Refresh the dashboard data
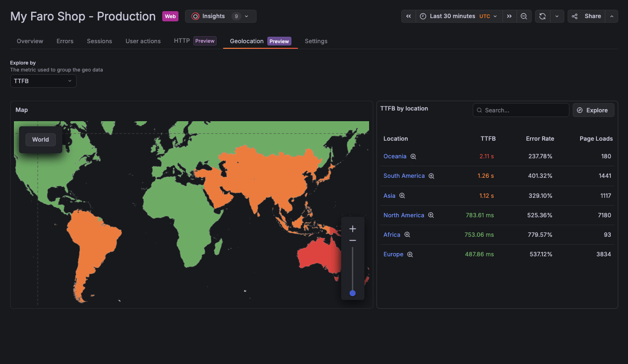628x364 pixels. 542,16
